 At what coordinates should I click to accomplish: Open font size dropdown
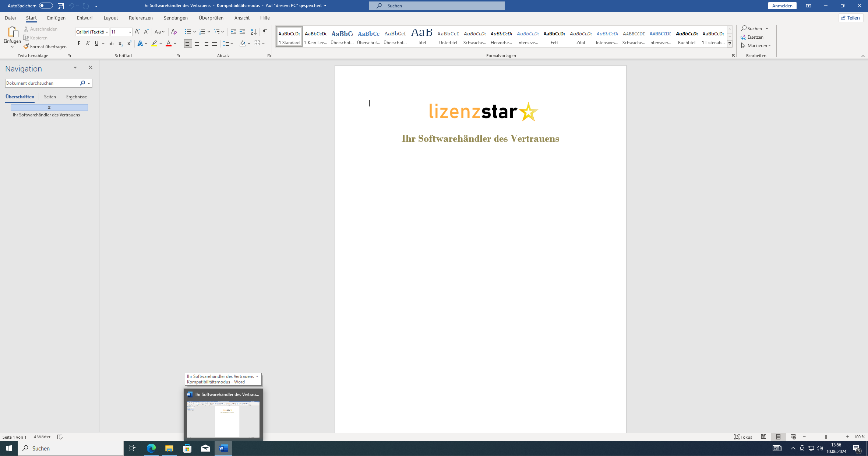click(130, 32)
